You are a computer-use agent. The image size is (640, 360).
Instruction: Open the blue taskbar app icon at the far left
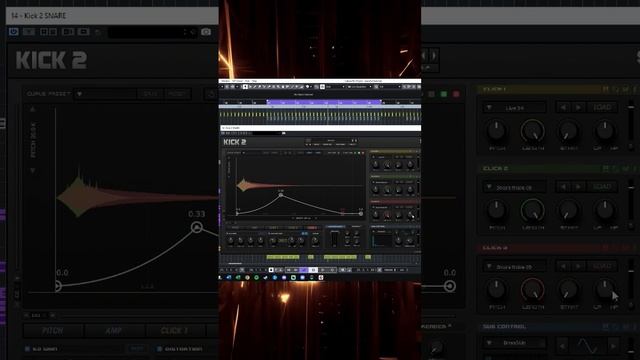[x=229, y=278]
